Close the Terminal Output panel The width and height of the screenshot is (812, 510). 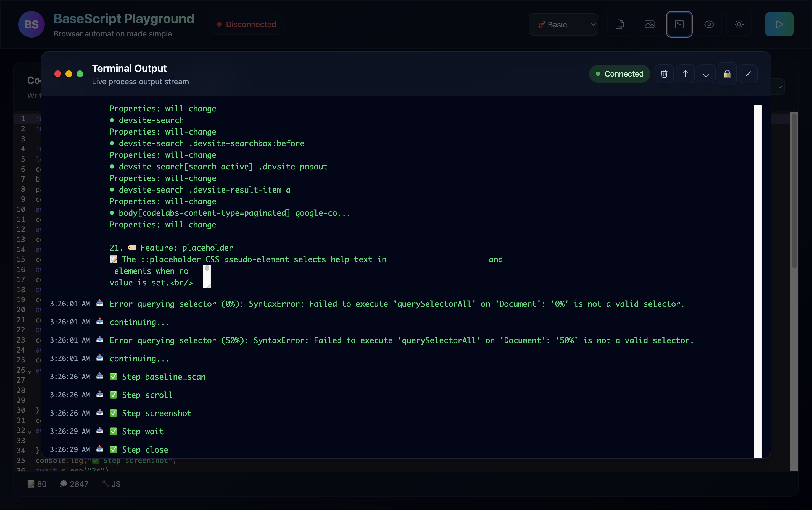[x=748, y=74]
